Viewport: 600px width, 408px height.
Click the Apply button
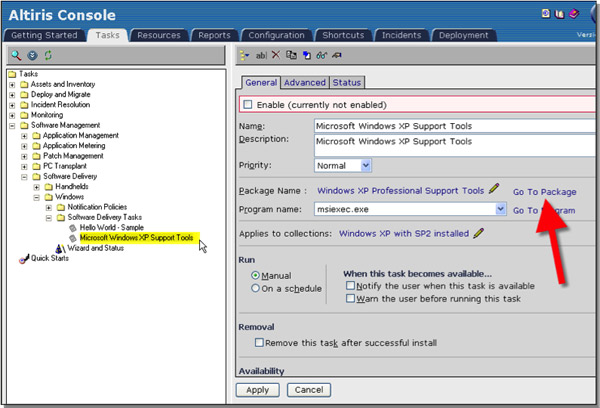coord(258,390)
